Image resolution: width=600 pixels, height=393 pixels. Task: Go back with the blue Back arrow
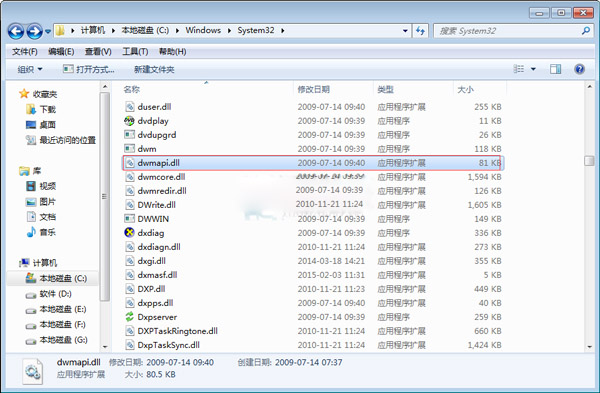[16, 31]
